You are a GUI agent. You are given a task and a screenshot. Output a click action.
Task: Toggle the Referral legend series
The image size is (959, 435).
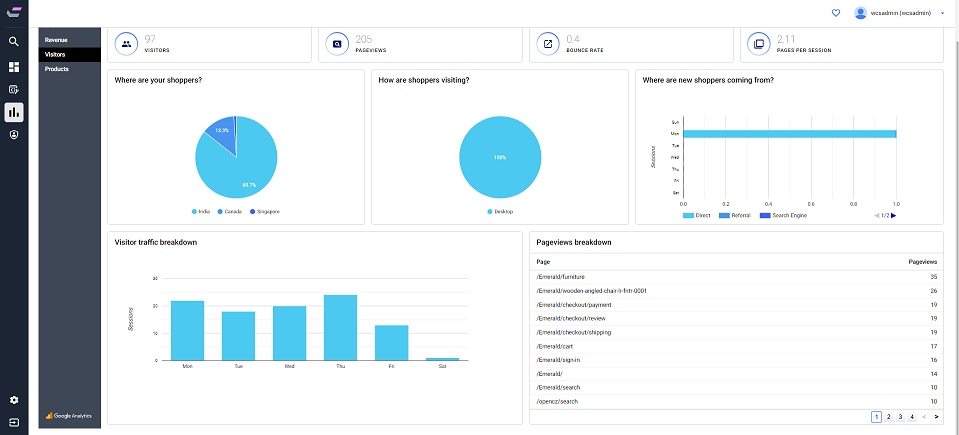click(x=736, y=215)
